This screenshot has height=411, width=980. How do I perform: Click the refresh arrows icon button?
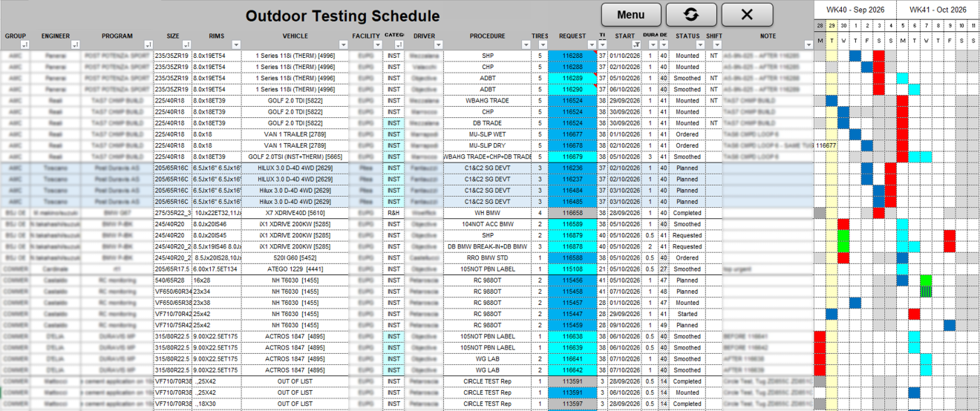[x=691, y=15]
